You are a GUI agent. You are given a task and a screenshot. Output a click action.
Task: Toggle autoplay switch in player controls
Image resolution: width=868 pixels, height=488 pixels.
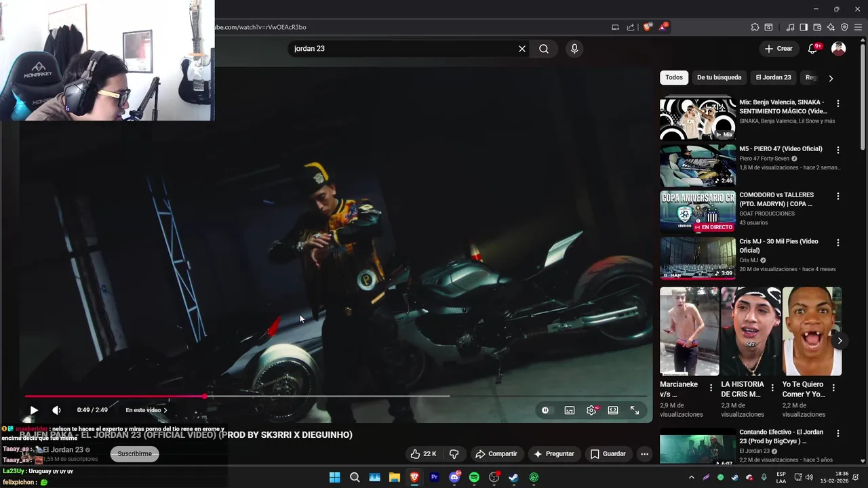[545, 410]
